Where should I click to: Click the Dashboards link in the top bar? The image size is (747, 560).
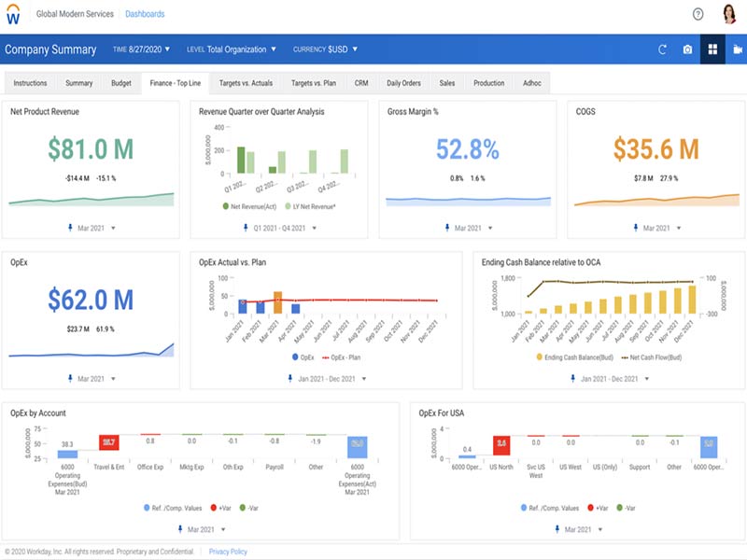click(144, 13)
